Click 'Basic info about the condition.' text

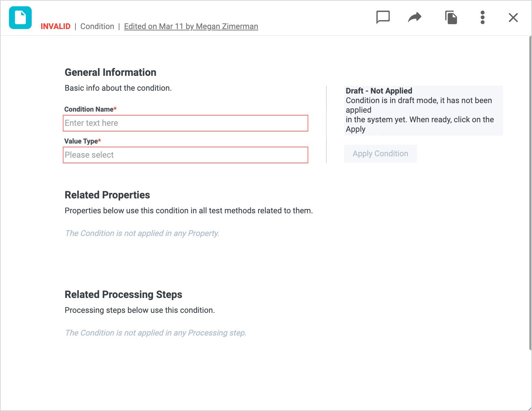point(118,88)
